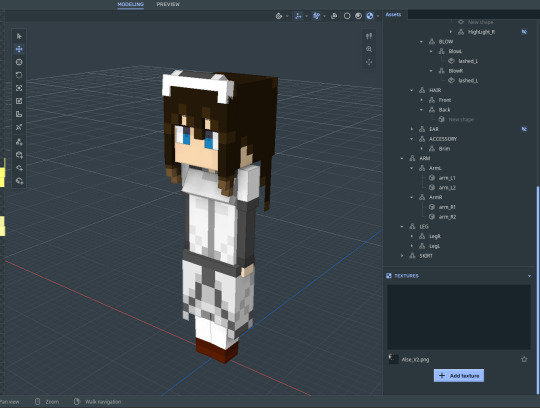Toggle the snapping cubes button in top toolbar
The height and width of the screenshot is (408, 540).
316,16
